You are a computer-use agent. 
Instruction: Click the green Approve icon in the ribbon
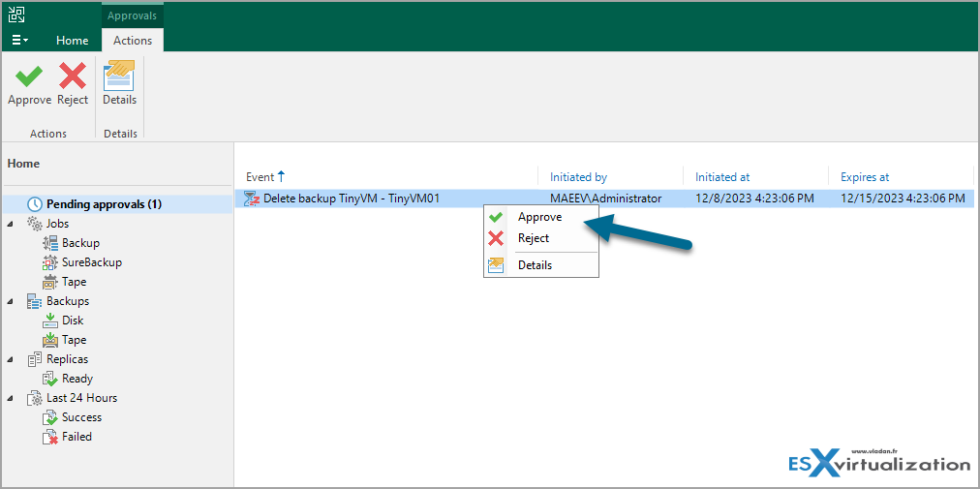coord(29,76)
